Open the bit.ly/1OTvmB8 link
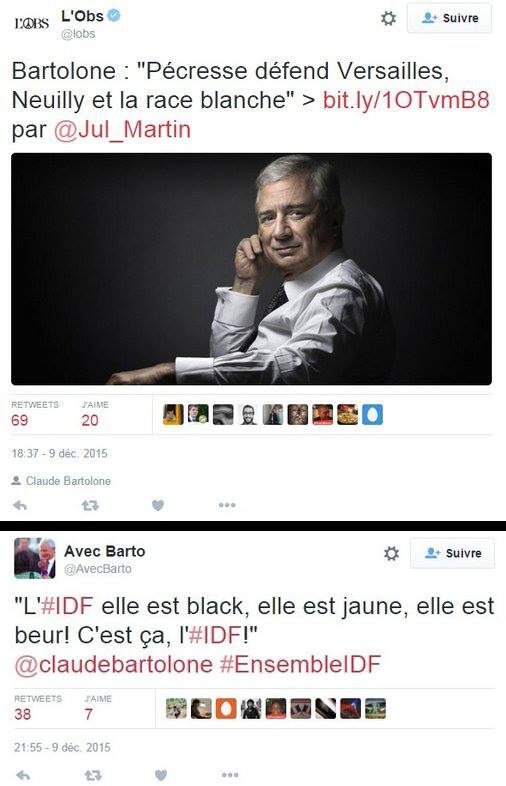 (406, 99)
